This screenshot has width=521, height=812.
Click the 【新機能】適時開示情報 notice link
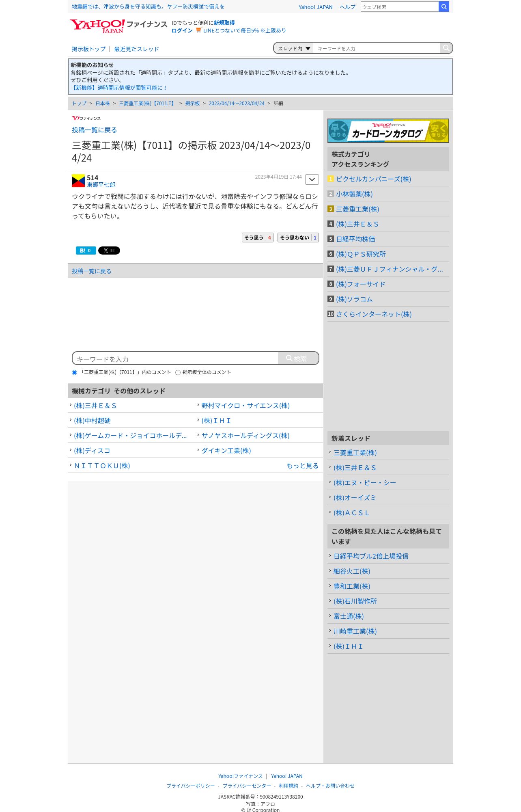pyautogui.click(x=119, y=88)
